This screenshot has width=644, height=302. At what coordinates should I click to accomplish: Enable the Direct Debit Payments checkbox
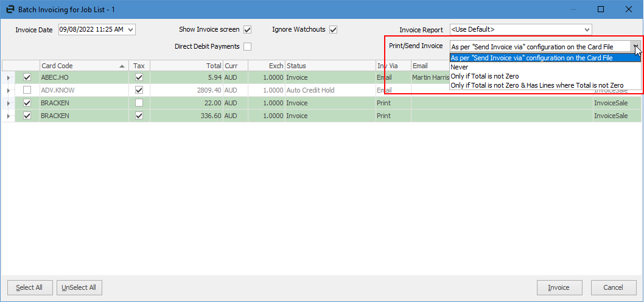pos(247,46)
